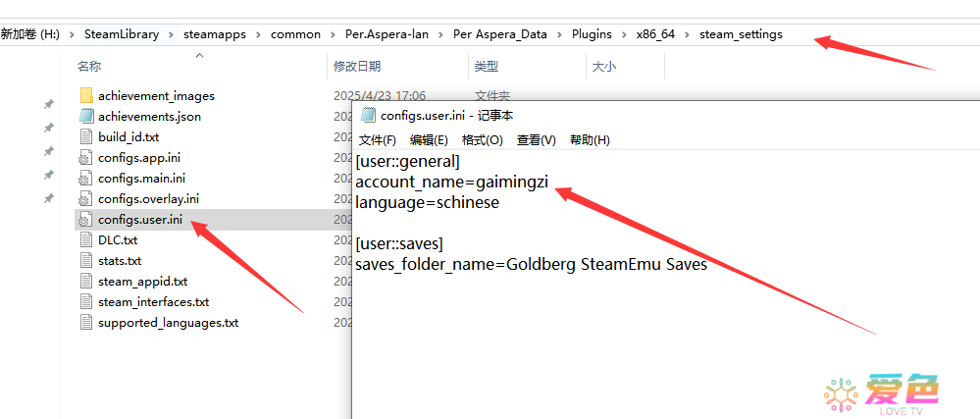Expand the chevron after Plugins in the path
This screenshot has height=419, width=980.
coord(624,34)
